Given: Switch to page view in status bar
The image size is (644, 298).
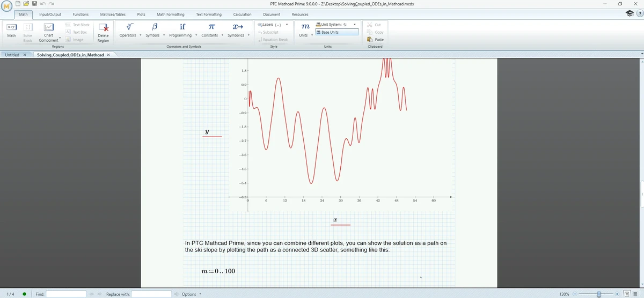Looking at the screenshot, I should [626, 294].
